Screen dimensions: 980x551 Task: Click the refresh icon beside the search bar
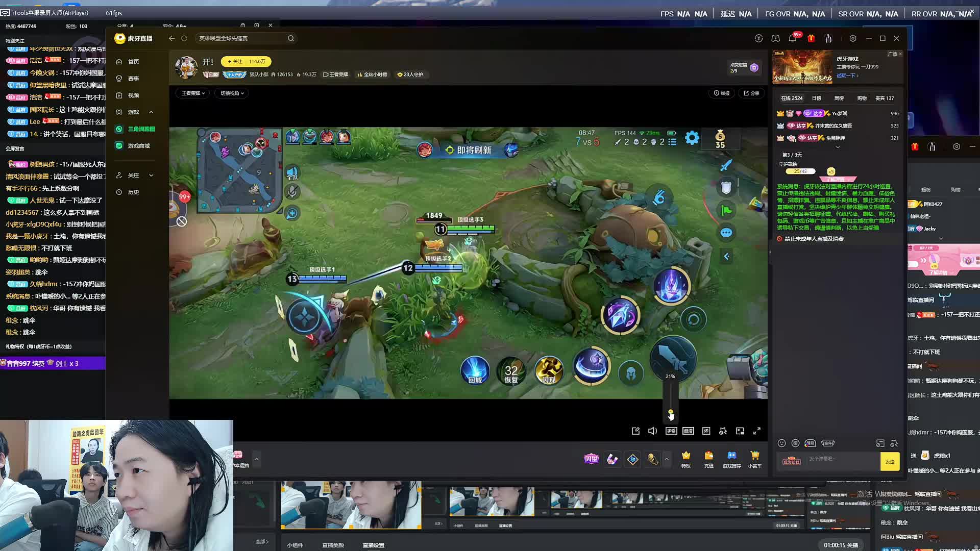[x=184, y=38]
